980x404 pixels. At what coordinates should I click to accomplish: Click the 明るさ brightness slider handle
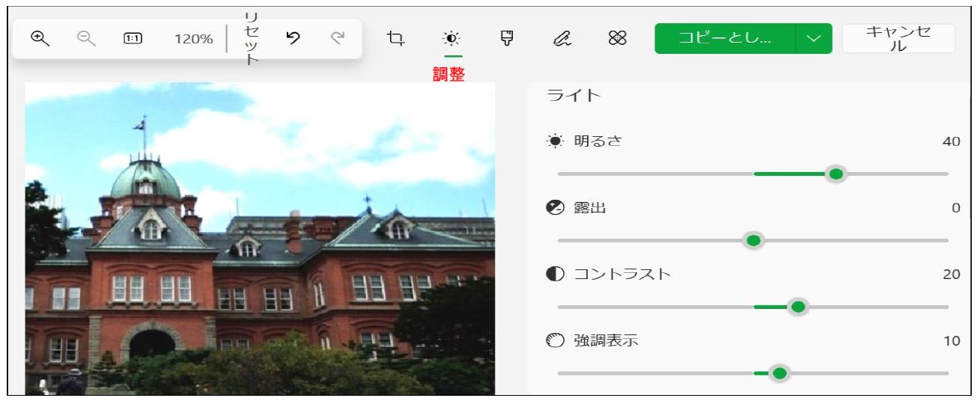point(837,174)
